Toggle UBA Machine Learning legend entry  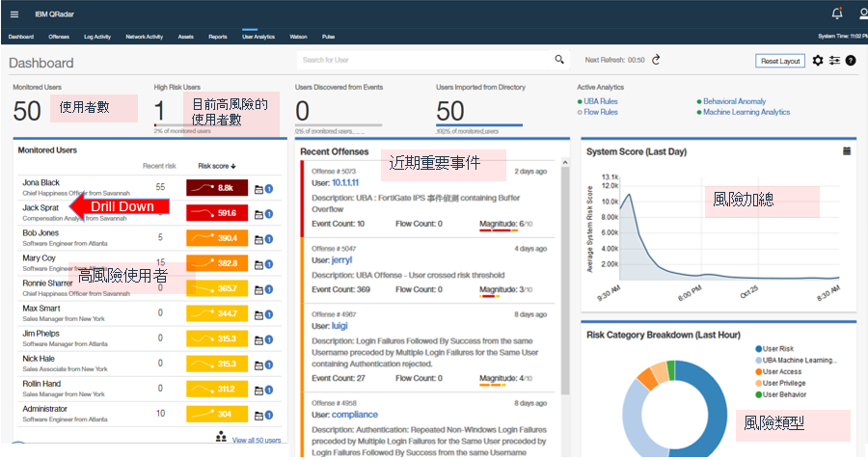(x=796, y=361)
